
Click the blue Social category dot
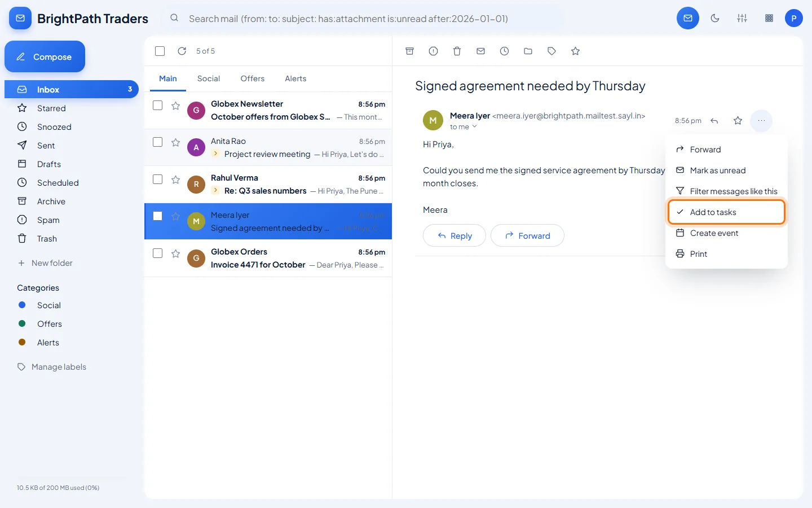point(22,305)
